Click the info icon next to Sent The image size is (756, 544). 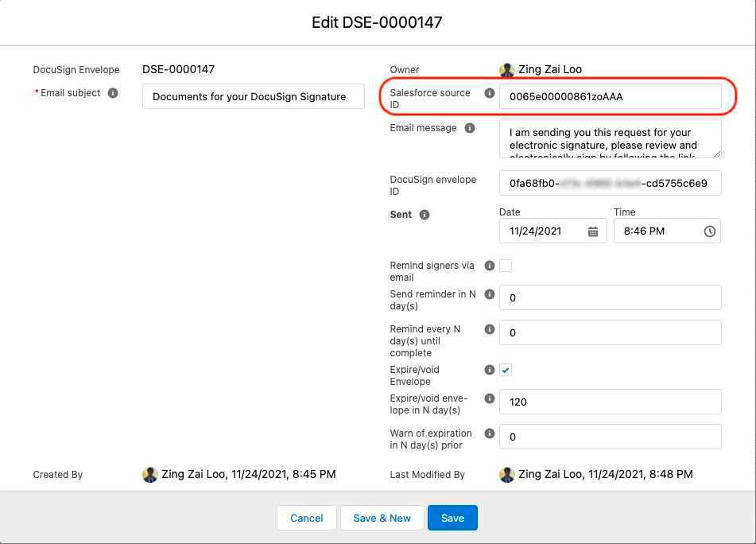pyautogui.click(x=424, y=215)
